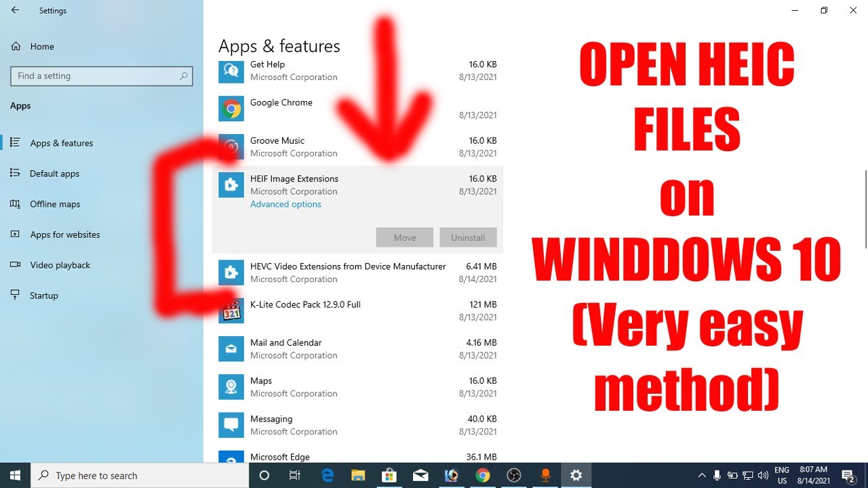The height and width of the screenshot is (488, 868).
Task: Select the Get Help app icon
Action: click(x=231, y=70)
